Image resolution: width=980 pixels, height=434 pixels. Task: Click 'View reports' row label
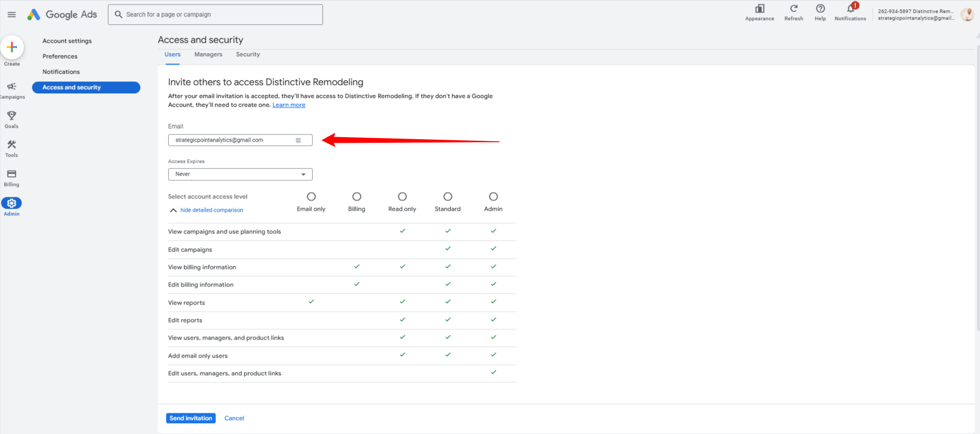point(186,303)
